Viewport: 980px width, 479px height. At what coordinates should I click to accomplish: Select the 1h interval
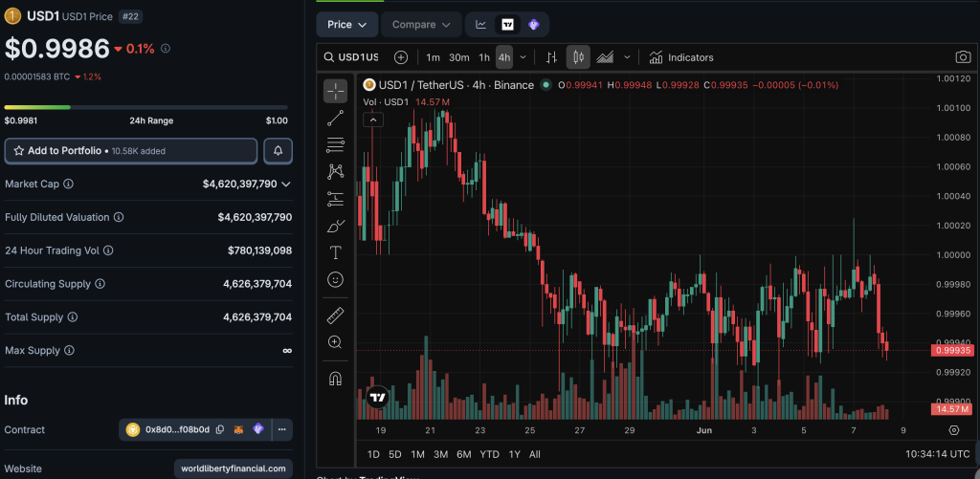(484, 57)
